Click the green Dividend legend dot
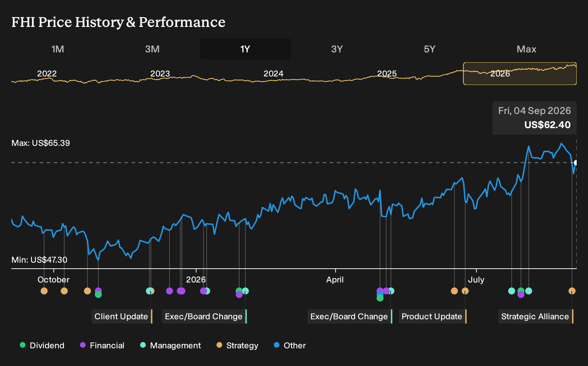Viewport: 588px width, 366px height. coord(23,345)
